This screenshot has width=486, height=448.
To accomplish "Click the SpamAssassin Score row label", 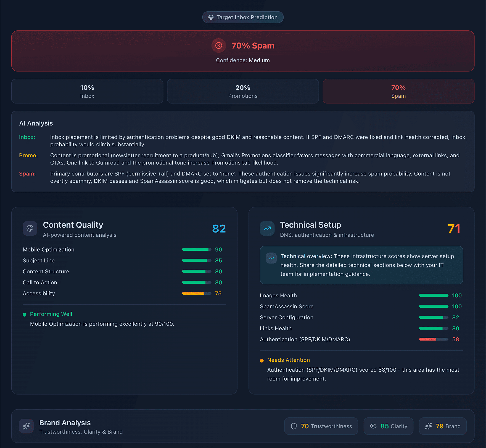I will point(287,306).
